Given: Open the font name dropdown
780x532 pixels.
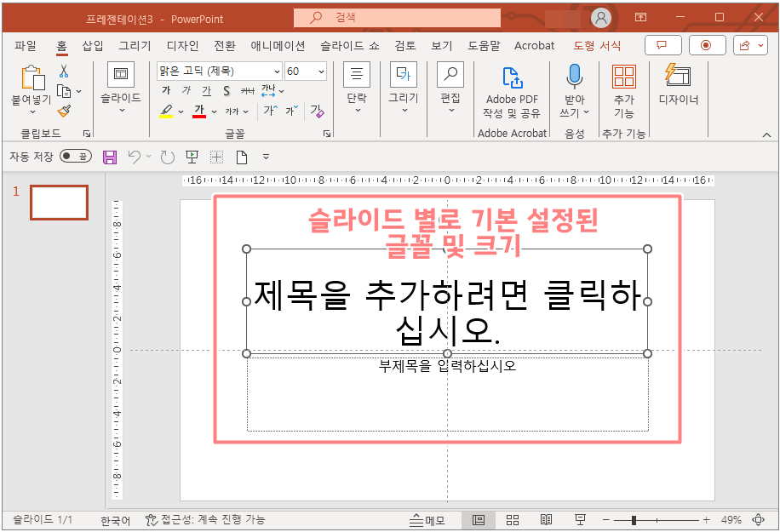Looking at the screenshot, I should pos(276,72).
